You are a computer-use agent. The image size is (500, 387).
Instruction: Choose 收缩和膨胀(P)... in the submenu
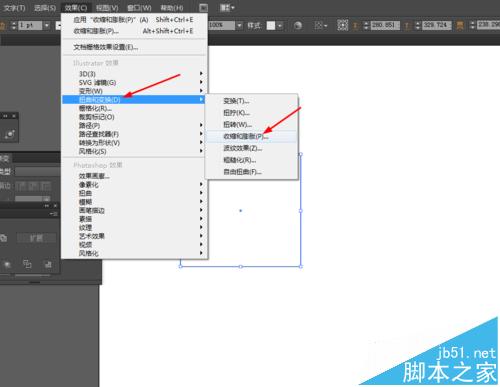[251, 136]
